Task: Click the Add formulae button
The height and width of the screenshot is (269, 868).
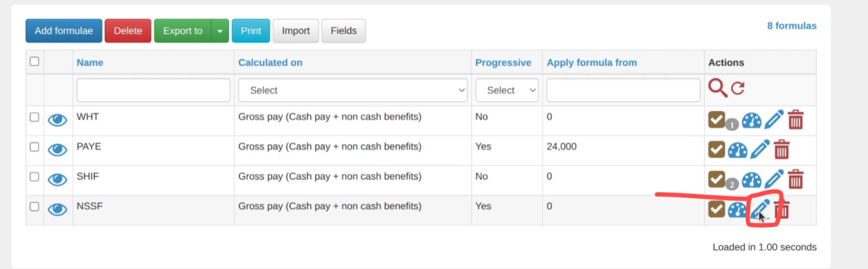Action: coord(63,31)
